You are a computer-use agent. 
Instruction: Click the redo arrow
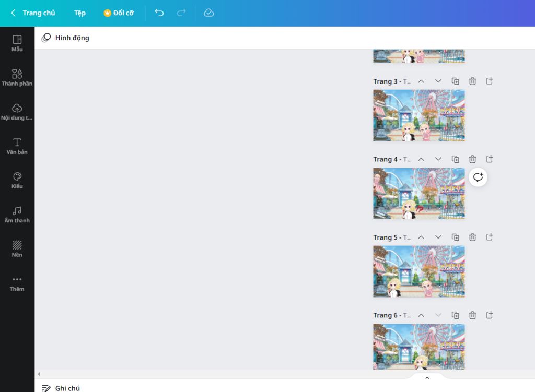(181, 13)
